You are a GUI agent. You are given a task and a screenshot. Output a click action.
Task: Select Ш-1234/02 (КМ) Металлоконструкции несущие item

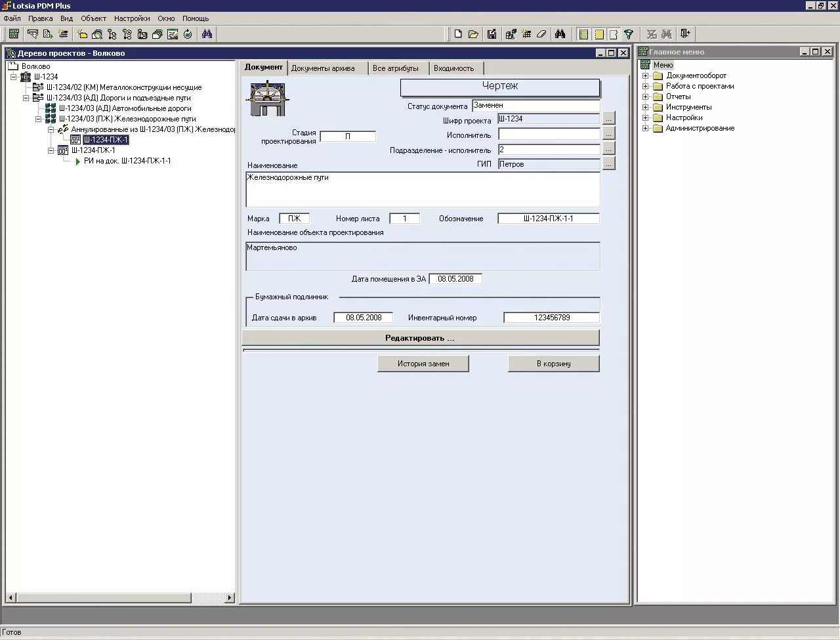(124, 87)
